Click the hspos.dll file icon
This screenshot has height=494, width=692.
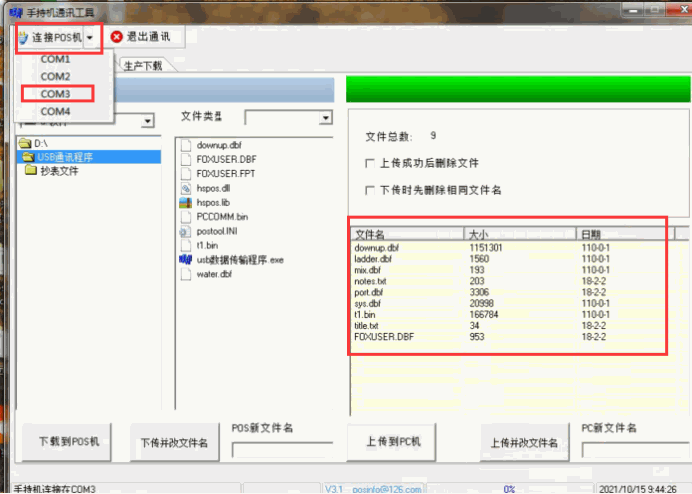point(185,187)
